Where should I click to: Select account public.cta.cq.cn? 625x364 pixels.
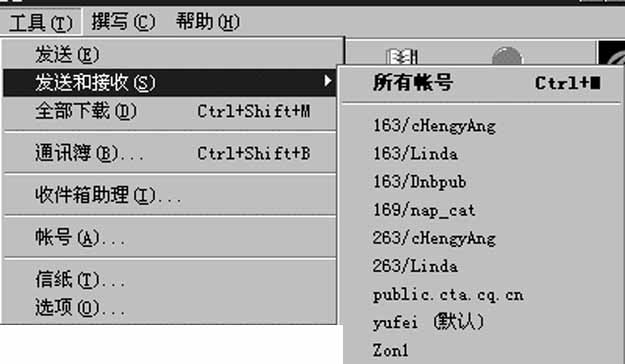[481, 295]
